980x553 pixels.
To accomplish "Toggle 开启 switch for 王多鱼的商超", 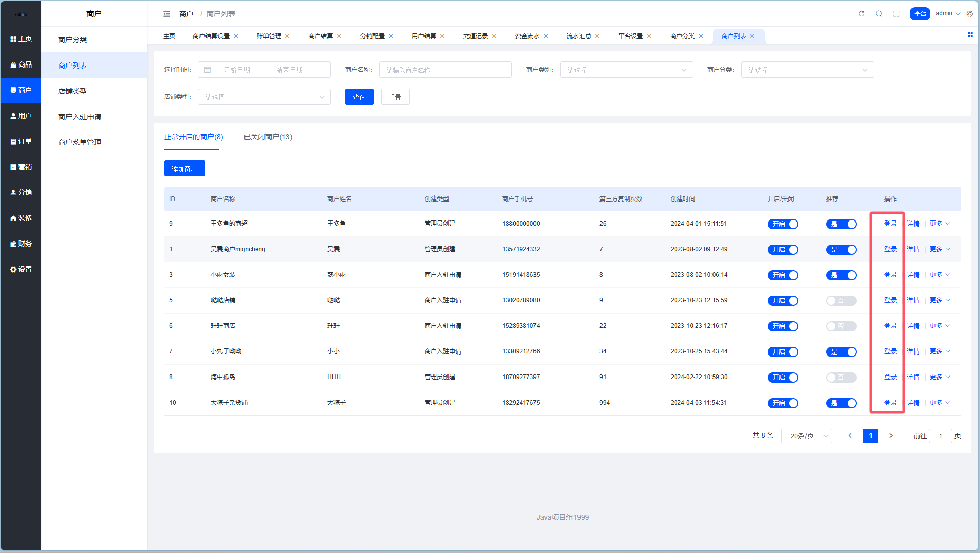I will click(783, 224).
